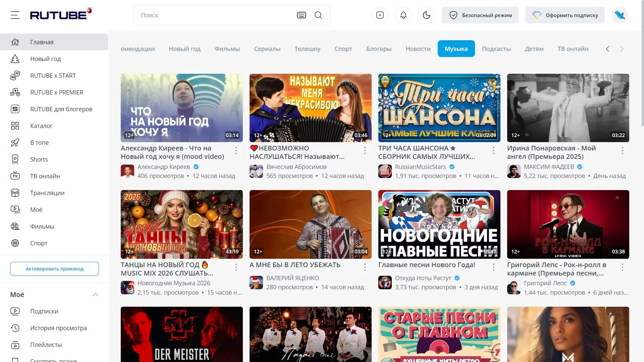Open options menu for Григорий Лепс video

622,267
